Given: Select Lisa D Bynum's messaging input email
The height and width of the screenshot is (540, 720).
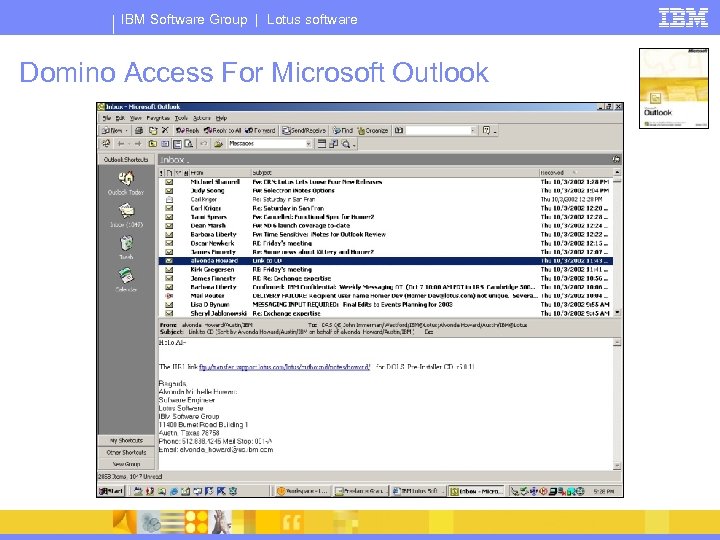Looking at the screenshot, I should (385, 304).
